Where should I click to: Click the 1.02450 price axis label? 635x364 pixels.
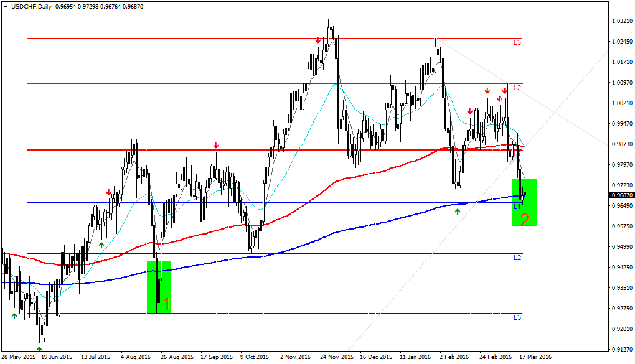[623, 42]
